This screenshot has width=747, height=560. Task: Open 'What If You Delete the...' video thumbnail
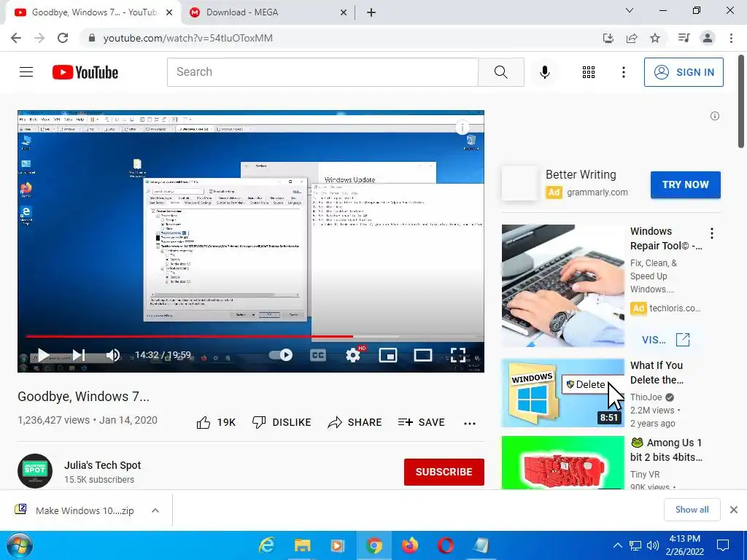pos(562,393)
